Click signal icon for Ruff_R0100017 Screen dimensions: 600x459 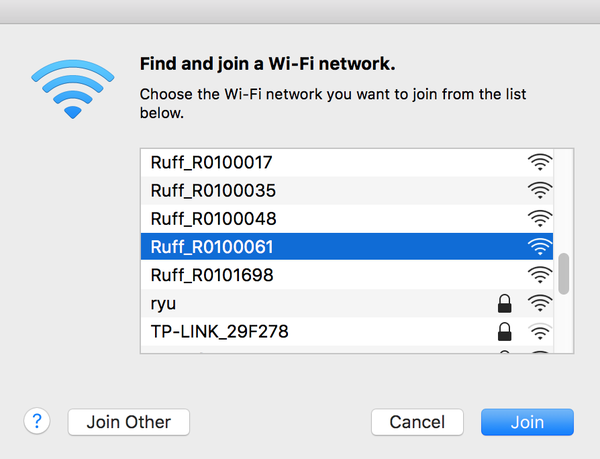[540, 162]
